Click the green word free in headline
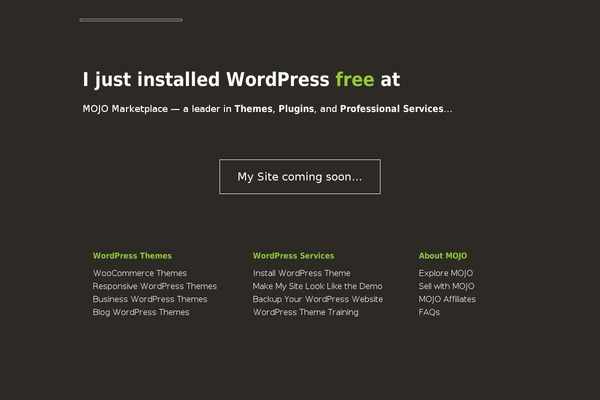The width and height of the screenshot is (600, 400). click(355, 79)
